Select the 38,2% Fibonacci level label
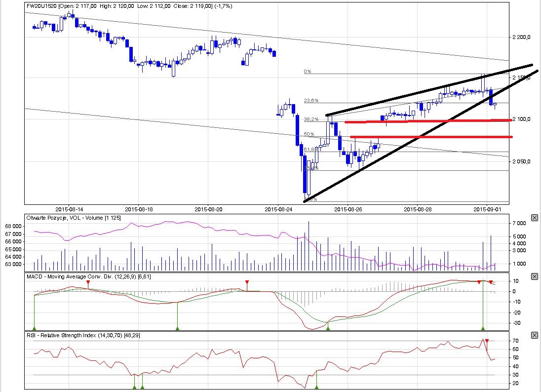Screen dimensions: 541x392 click(x=311, y=119)
